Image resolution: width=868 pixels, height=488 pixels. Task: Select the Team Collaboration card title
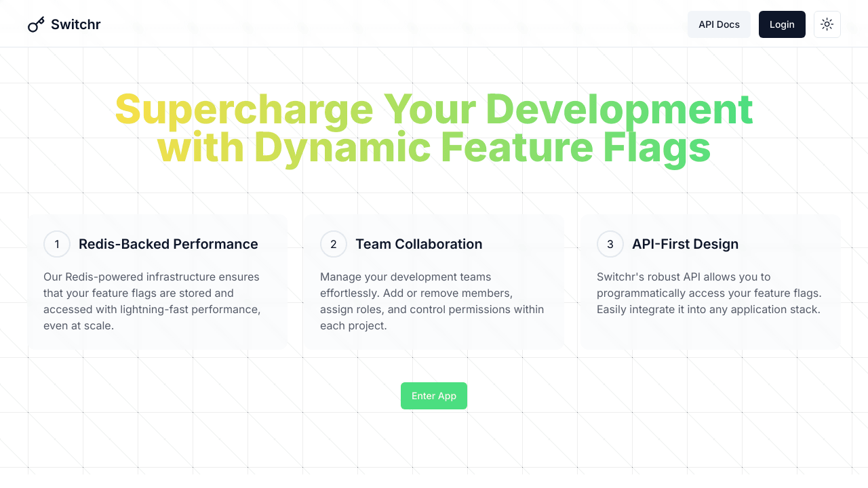point(418,244)
